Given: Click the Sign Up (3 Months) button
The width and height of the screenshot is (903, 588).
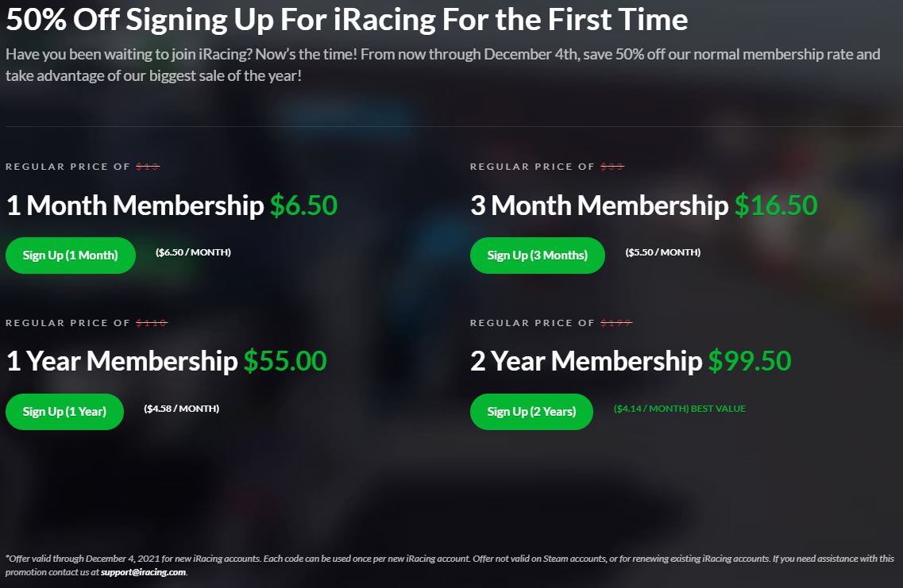Looking at the screenshot, I should pyautogui.click(x=537, y=256).
